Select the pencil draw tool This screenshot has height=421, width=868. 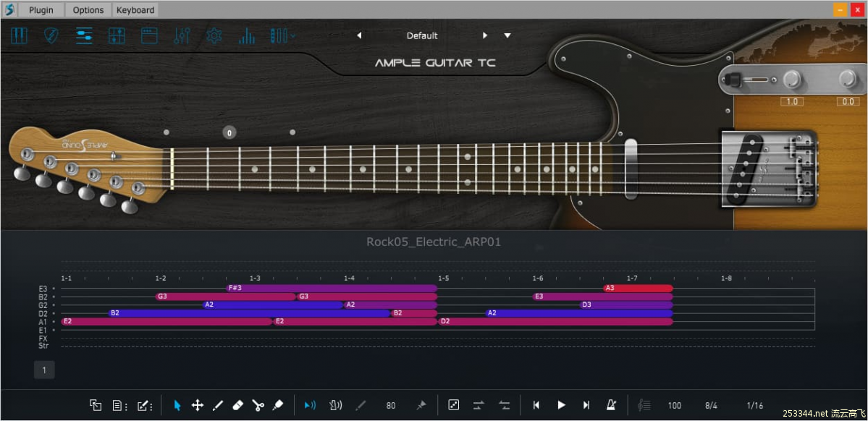coord(218,406)
